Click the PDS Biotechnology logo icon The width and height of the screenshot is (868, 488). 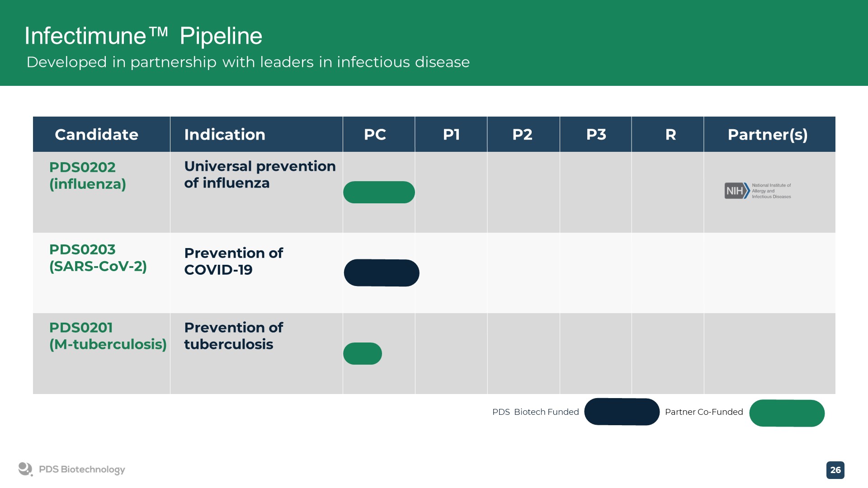pyautogui.click(x=25, y=469)
